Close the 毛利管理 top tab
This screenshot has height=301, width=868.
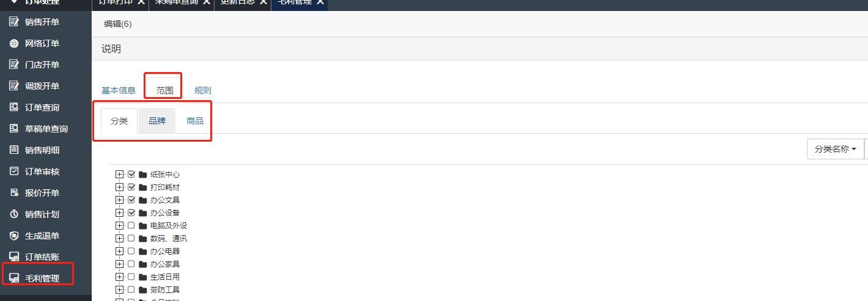320,2
